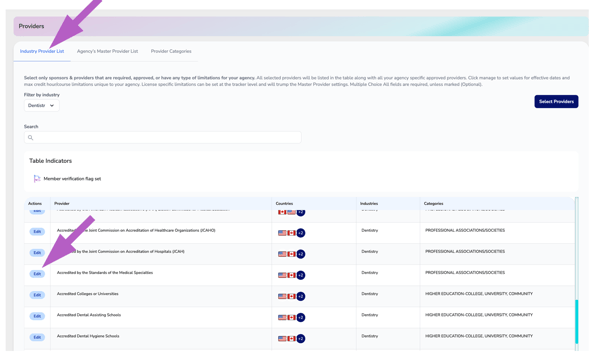Viewport: 597px width, 360px height.
Task: Focus the provider Search input field
Action: point(163,137)
